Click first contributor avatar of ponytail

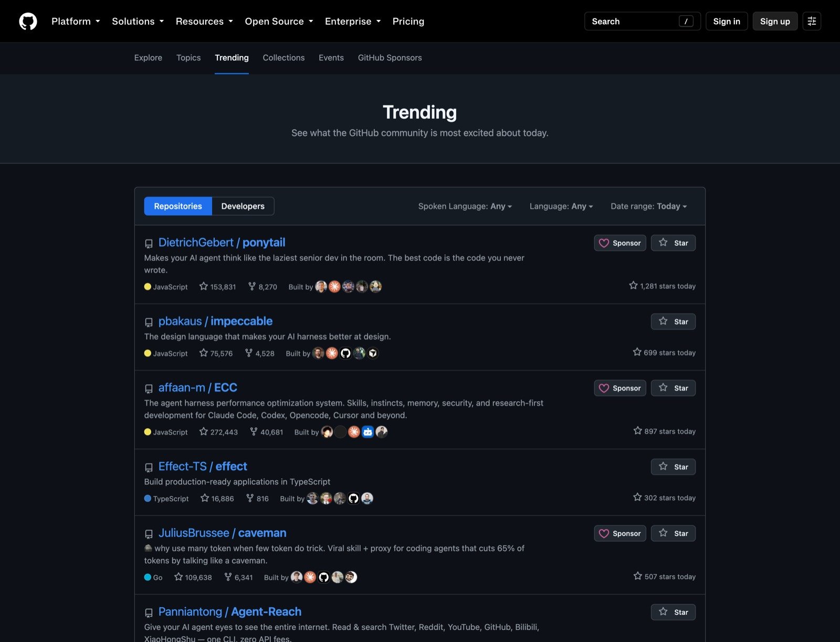click(x=321, y=286)
